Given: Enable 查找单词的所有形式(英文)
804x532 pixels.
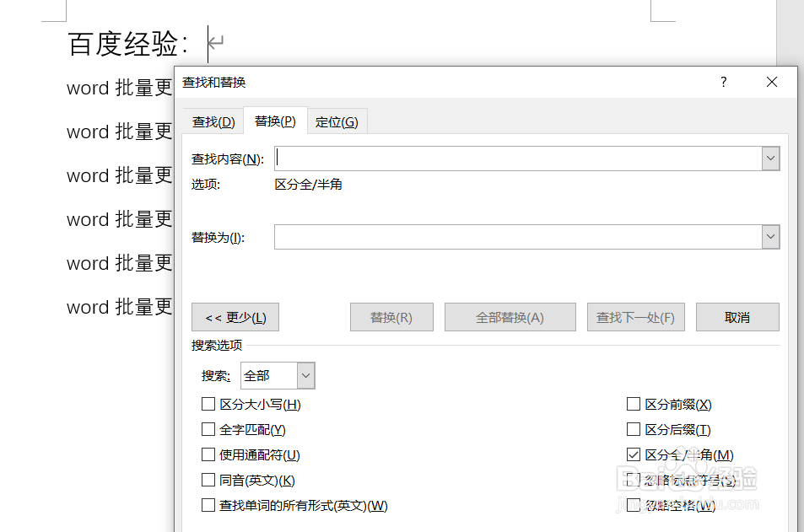Looking at the screenshot, I should 208,505.
